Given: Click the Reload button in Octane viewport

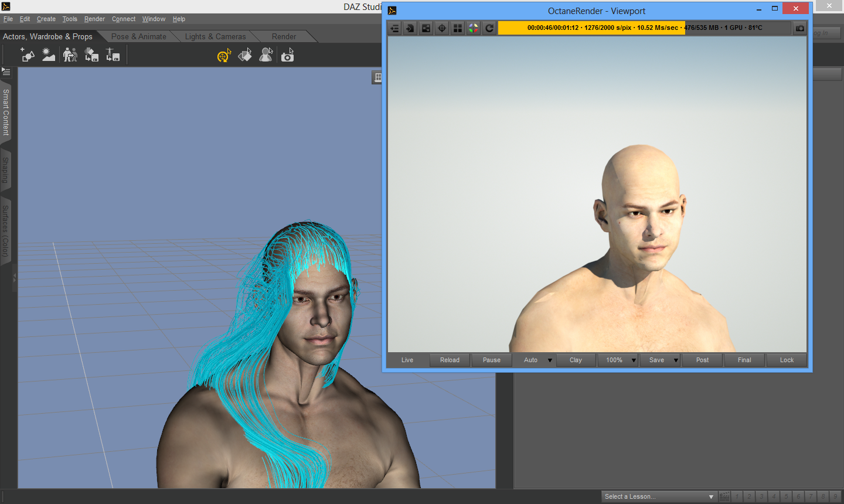Looking at the screenshot, I should pyautogui.click(x=450, y=360).
